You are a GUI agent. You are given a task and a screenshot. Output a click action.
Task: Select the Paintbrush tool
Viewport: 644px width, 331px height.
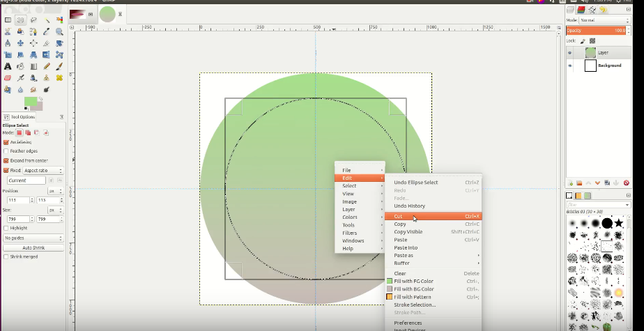point(59,66)
